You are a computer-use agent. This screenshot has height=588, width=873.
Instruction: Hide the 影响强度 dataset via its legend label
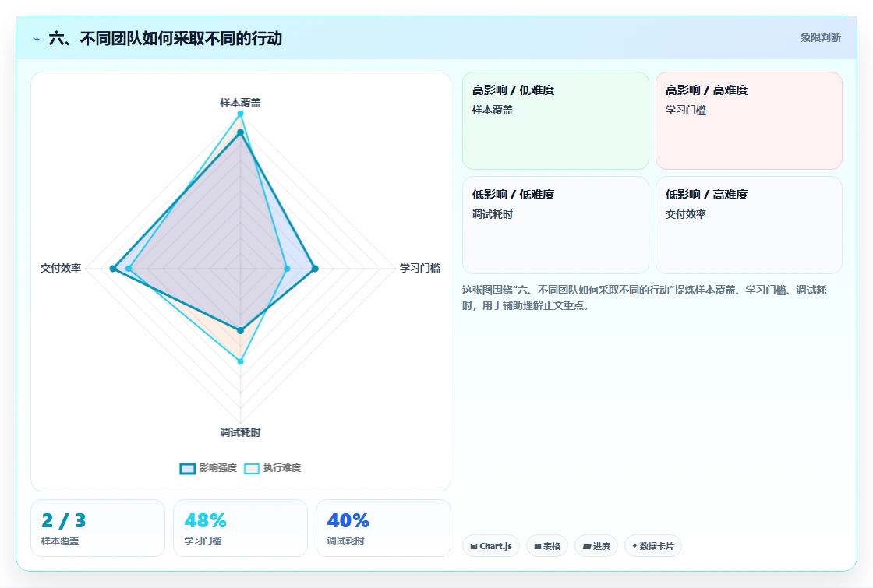218,468
